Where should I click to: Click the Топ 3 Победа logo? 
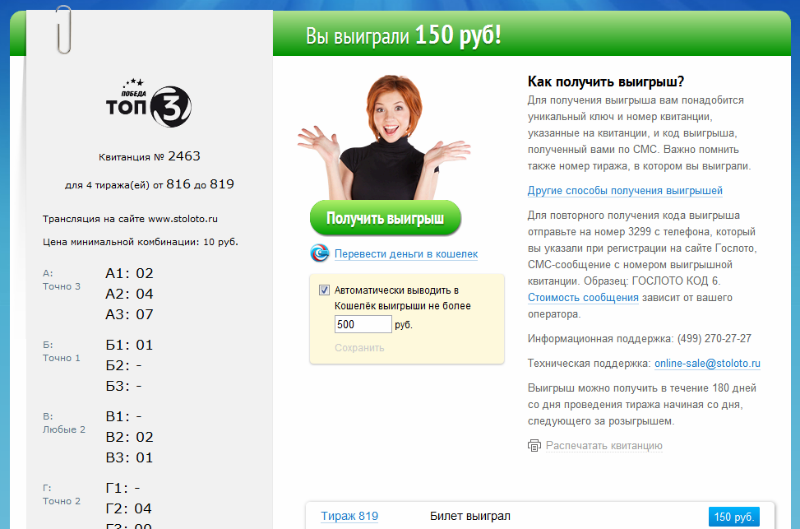pyautogui.click(x=148, y=102)
